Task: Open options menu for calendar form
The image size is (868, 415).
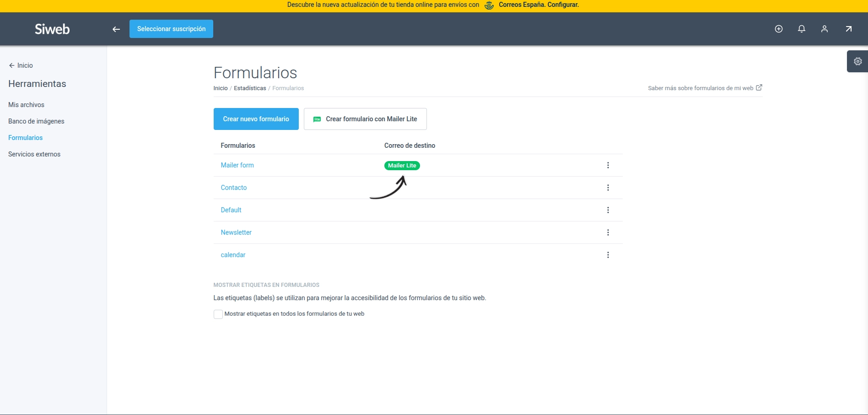Action: pos(608,255)
